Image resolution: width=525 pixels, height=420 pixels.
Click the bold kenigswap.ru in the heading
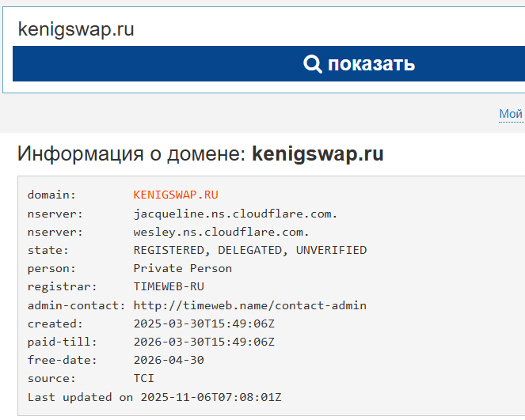(x=318, y=153)
